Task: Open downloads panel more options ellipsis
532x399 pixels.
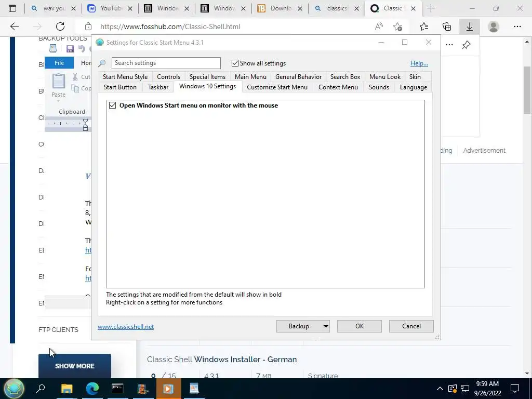Action: [x=449, y=45]
